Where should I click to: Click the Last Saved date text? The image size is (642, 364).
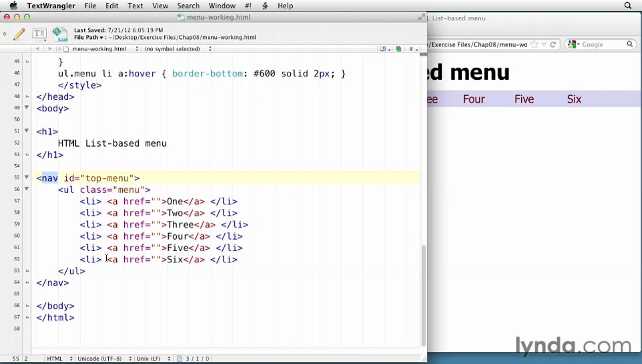click(x=118, y=30)
